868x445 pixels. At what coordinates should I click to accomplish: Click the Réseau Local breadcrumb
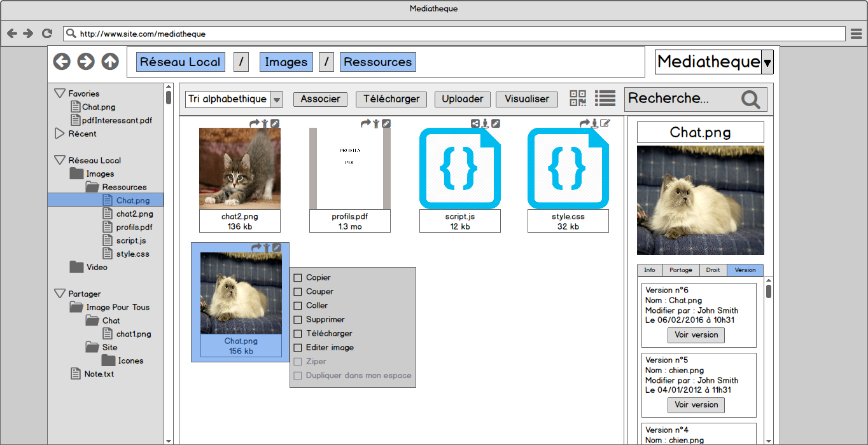pyautogui.click(x=180, y=62)
